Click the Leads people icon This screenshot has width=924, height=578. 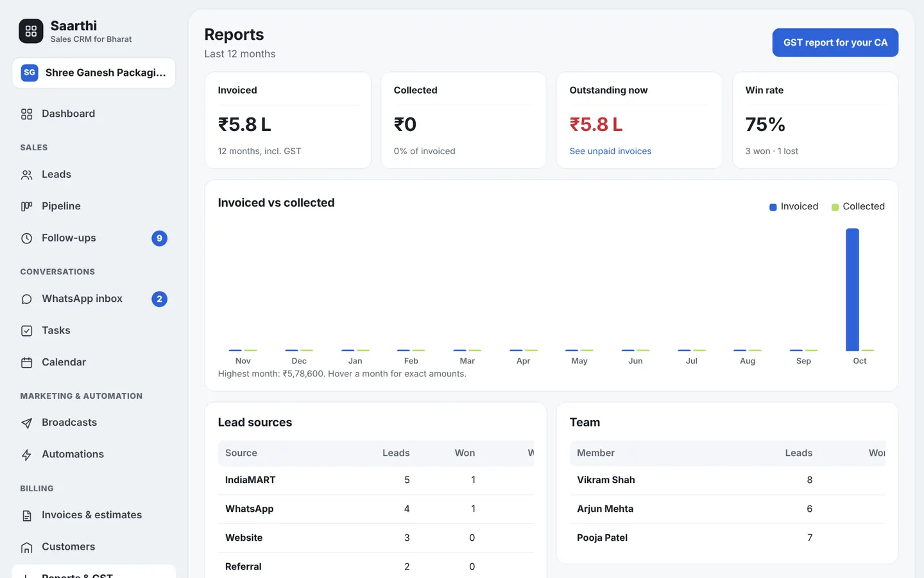point(26,175)
